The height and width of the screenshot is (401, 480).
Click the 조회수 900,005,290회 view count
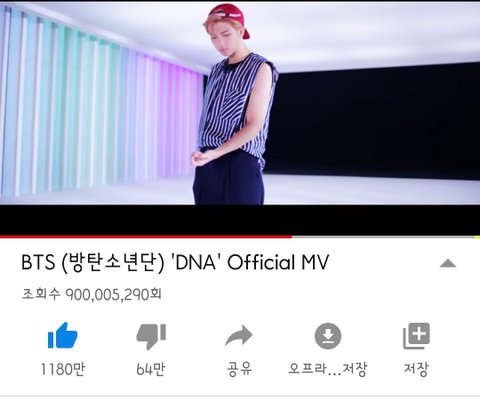click(92, 294)
